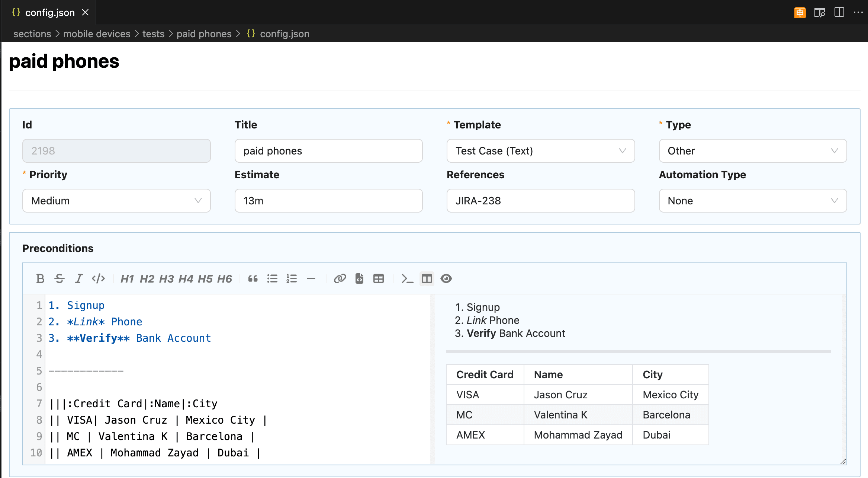Viewport: 868px width, 478px height.
Task: Toggle split editor preview mode
Action: (x=427, y=278)
